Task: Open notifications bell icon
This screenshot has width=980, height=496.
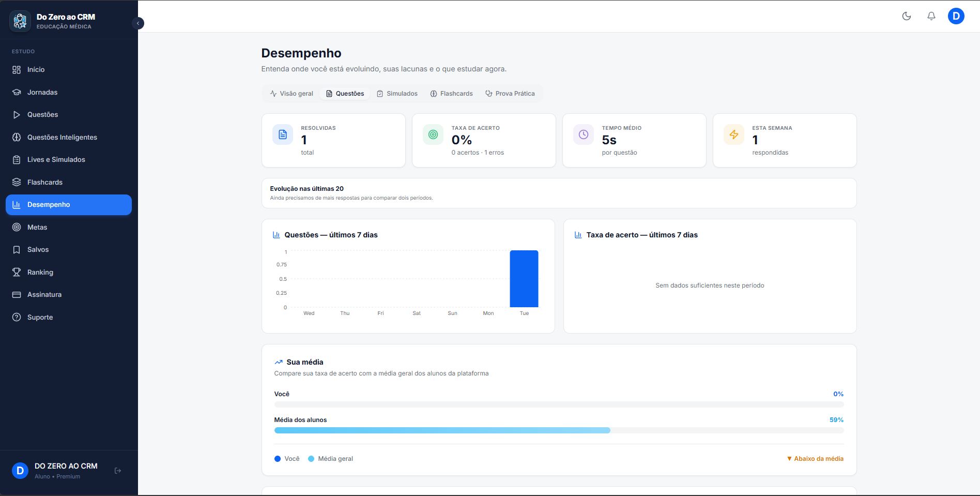Action: [931, 16]
